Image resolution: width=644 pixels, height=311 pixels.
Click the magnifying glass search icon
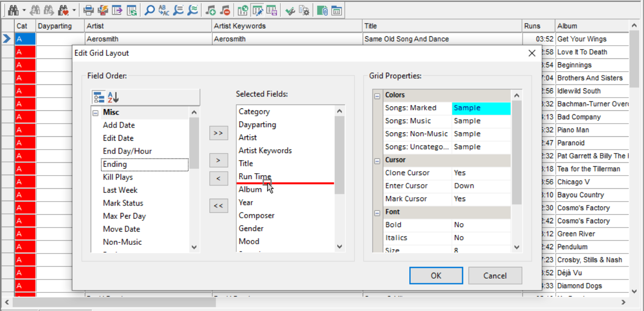pos(149,10)
